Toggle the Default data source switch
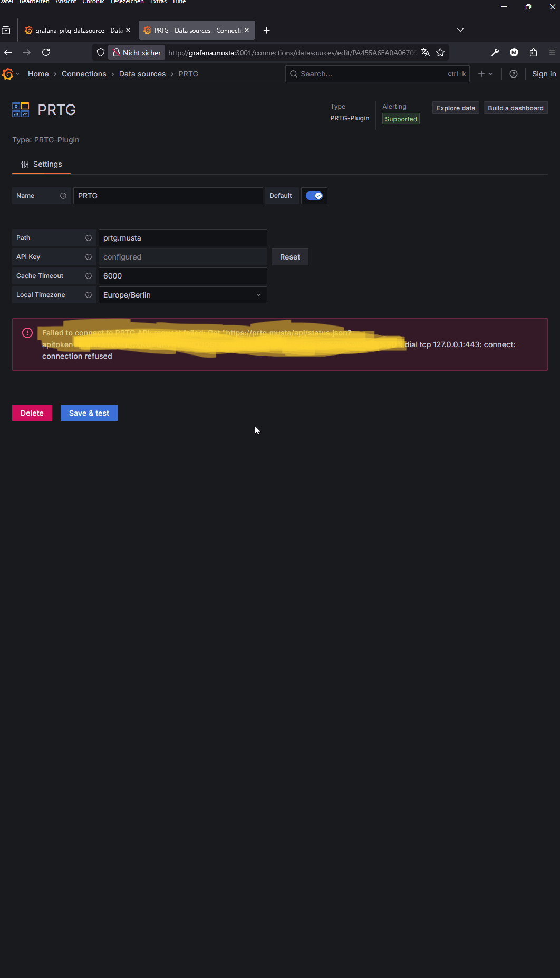The image size is (560, 978). [x=314, y=196]
